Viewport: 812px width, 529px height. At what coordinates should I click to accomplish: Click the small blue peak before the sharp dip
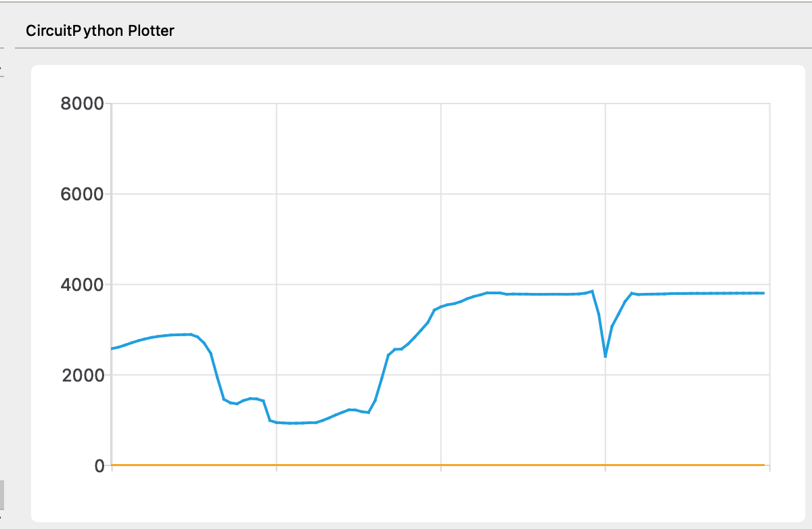(x=592, y=291)
